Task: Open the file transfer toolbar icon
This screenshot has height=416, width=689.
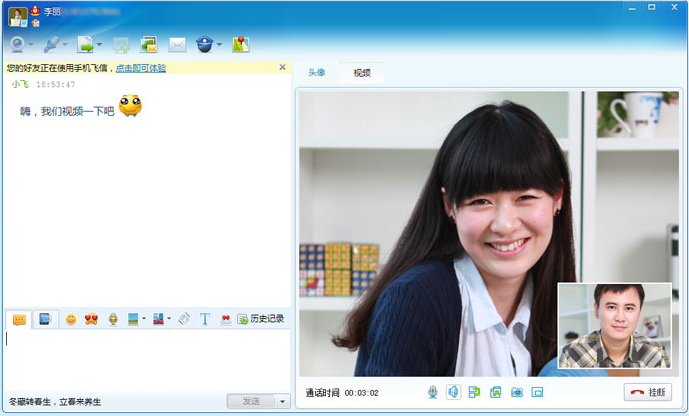Action: pyautogui.click(x=86, y=44)
